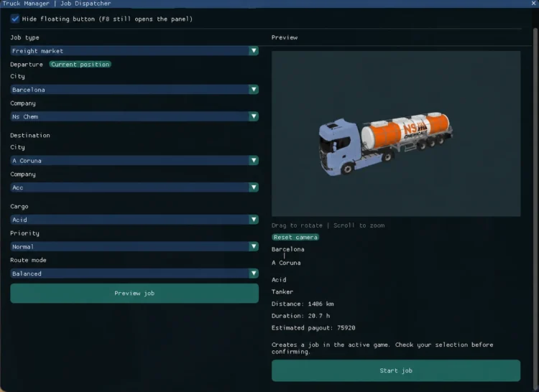
Task: Open the departure company Ns Chem dropdown
Action: coord(134,116)
